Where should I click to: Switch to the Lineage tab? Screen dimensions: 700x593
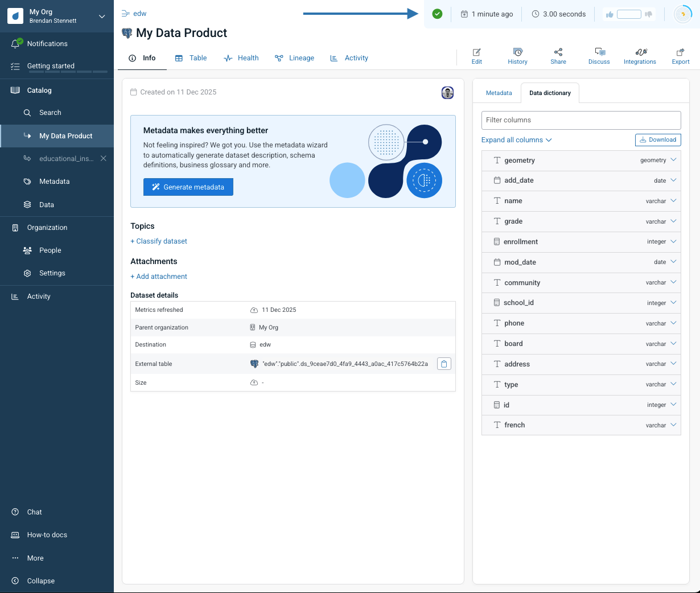[x=295, y=58]
